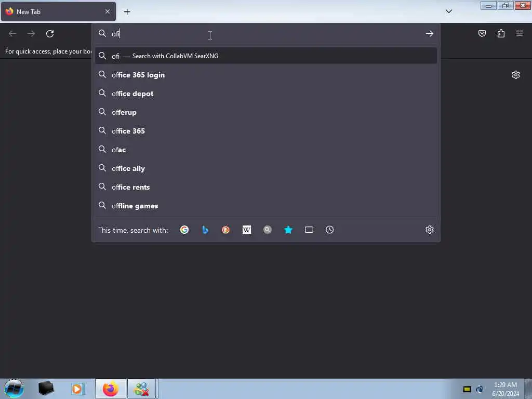The image size is (532, 399).
Task: Open a new tab with plus button
Action: (127, 12)
